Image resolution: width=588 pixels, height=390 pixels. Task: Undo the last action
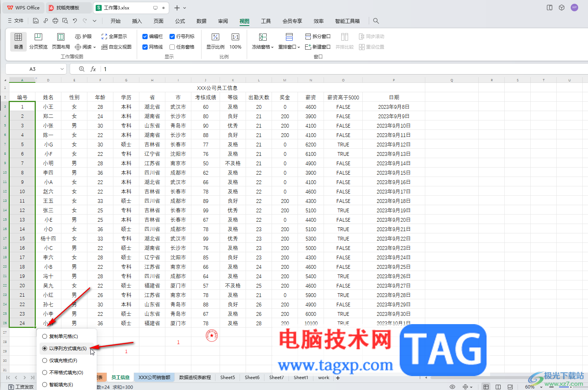pyautogui.click(x=75, y=21)
